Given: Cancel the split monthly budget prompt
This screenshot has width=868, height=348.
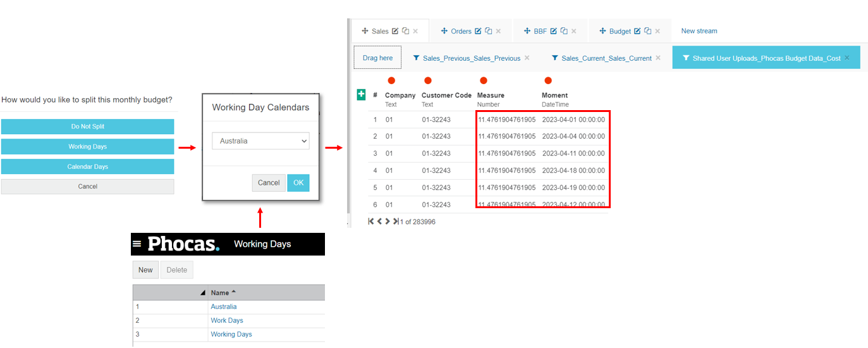Looking at the screenshot, I should pyautogui.click(x=87, y=187).
